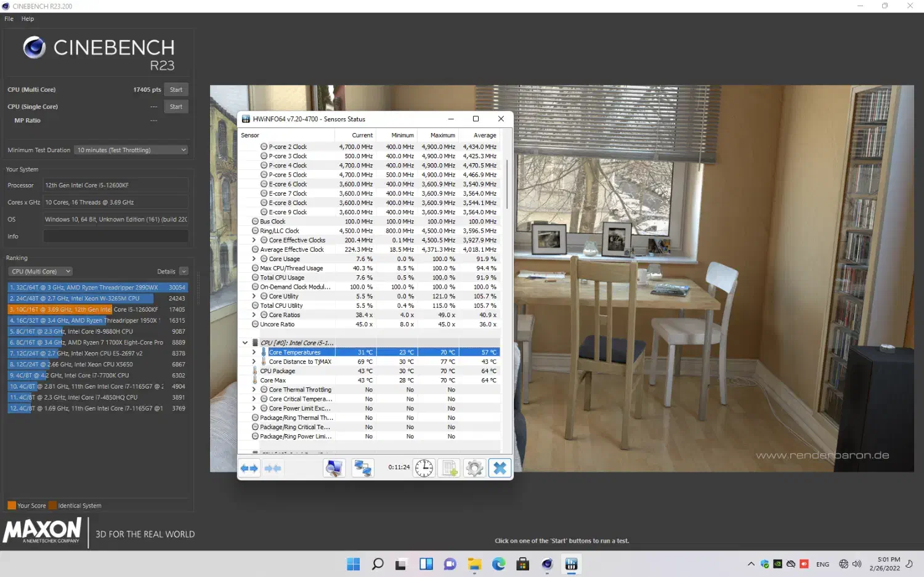Click the blue X close sensors icon

tap(500, 469)
